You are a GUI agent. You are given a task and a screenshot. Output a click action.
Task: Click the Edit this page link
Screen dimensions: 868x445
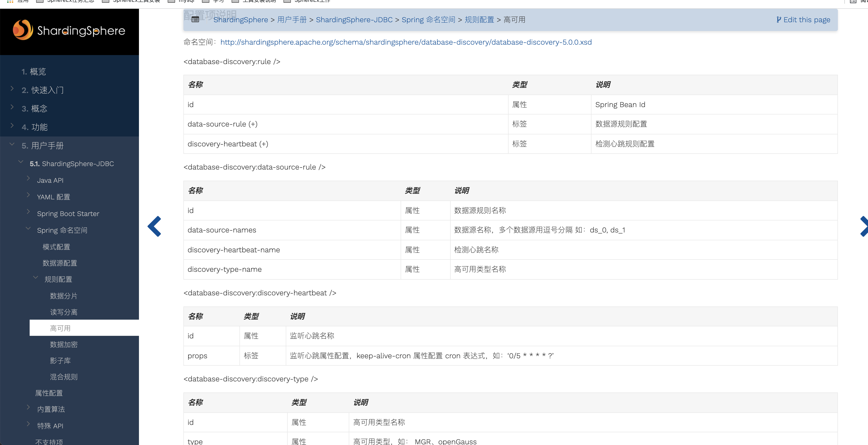point(803,19)
